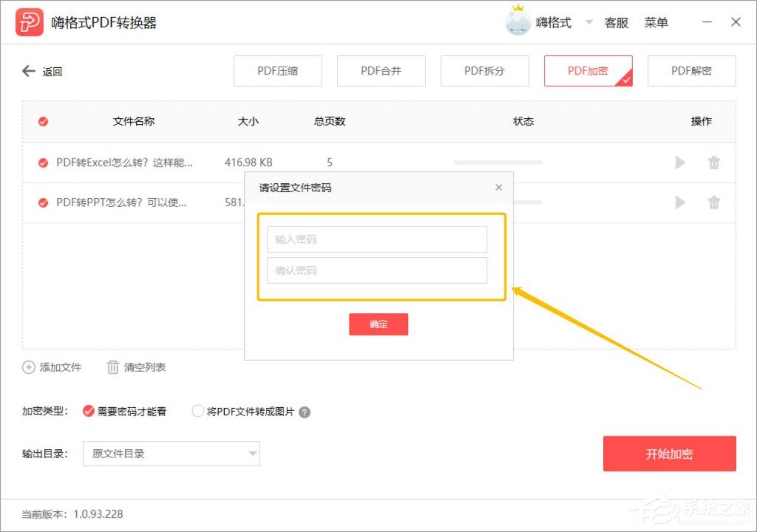Image resolution: width=757 pixels, height=532 pixels.
Task: Click the 确定 confirm button
Action: [378, 324]
